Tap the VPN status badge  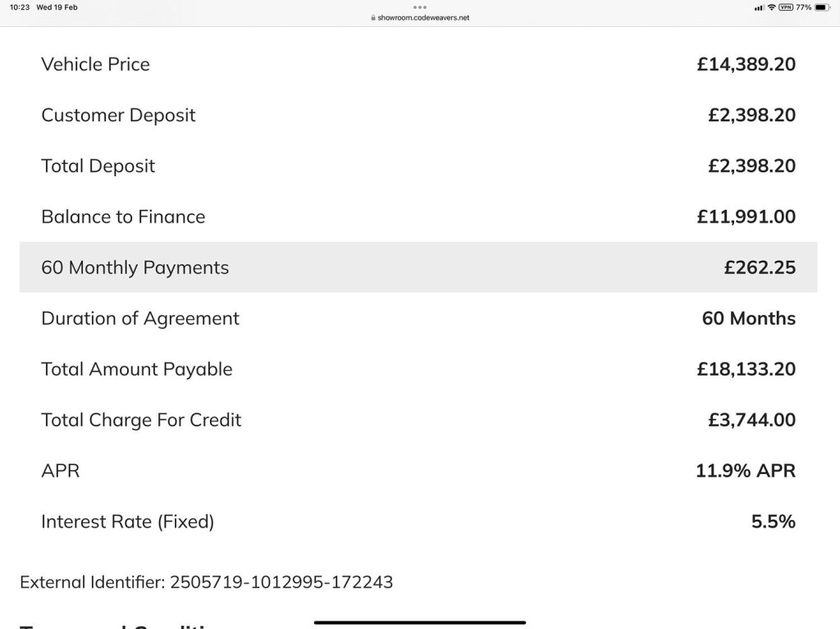click(785, 7)
